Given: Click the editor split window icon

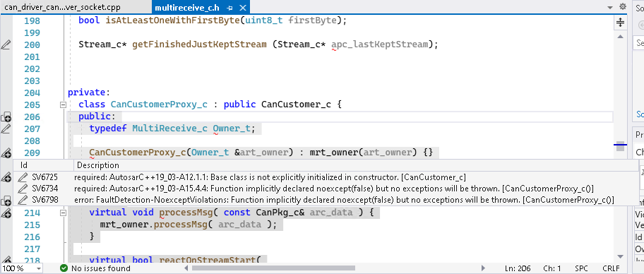Looking at the screenshot, I should (620, 22).
